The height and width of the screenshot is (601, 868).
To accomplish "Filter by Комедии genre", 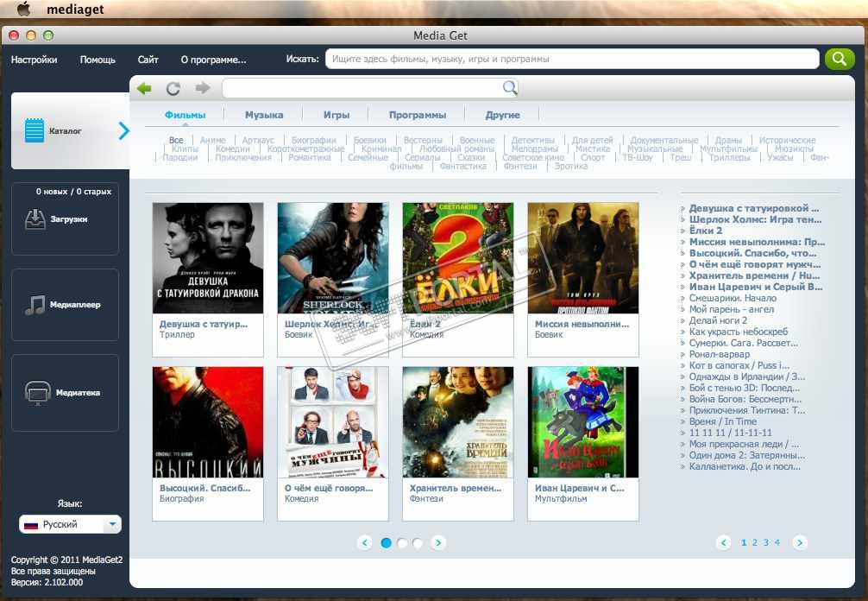I will [232, 149].
